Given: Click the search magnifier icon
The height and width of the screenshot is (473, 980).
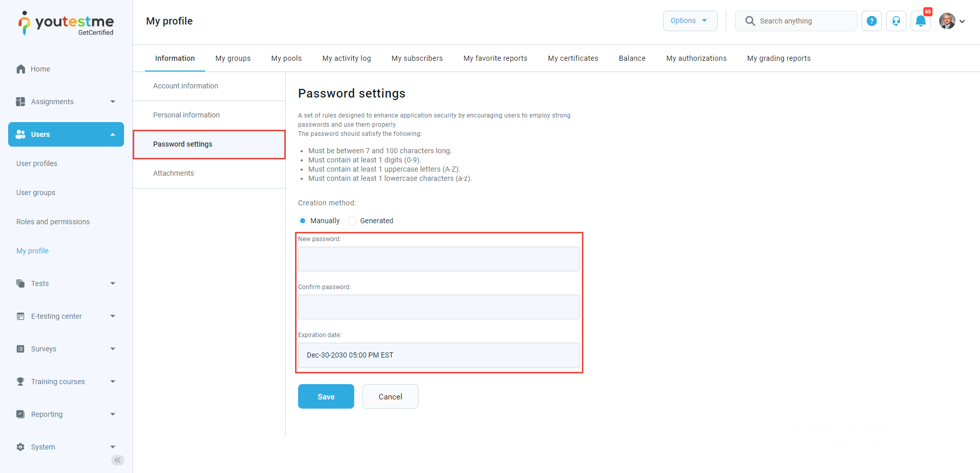Looking at the screenshot, I should pyautogui.click(x=750, y=21).
